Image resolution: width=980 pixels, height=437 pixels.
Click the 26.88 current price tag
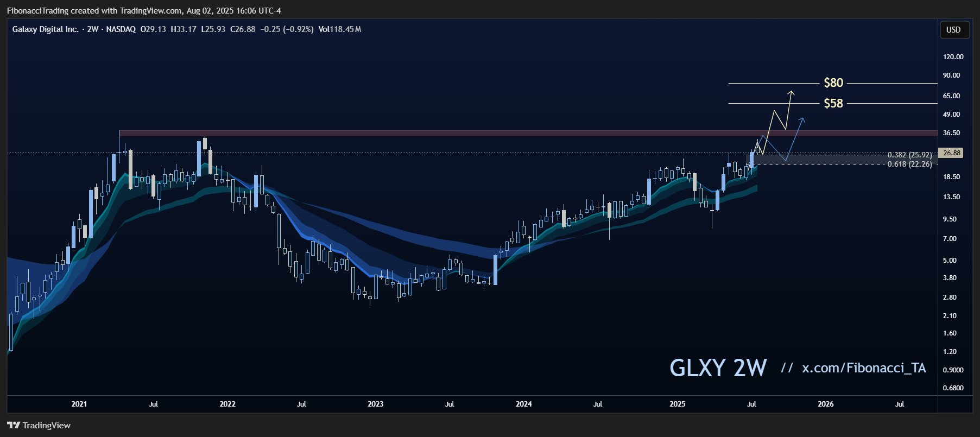tap(952, 153)
